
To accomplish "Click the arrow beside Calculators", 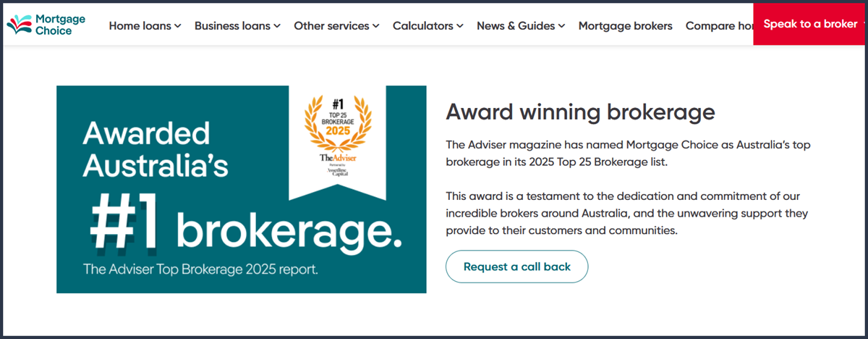I will coord(460,26).
